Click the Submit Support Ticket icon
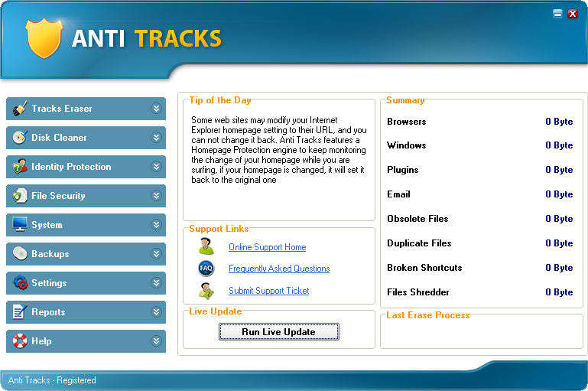 (206, 291)
